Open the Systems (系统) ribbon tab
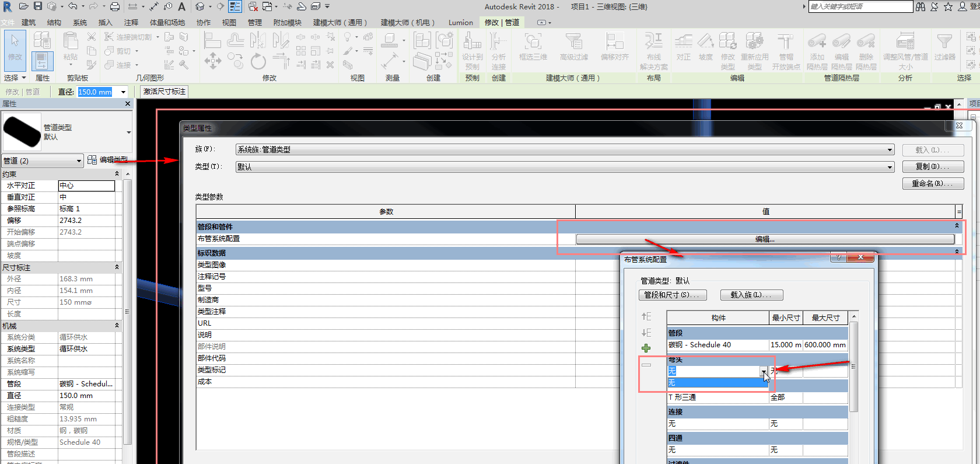The image size is (980, 464). [x=80, y=22]
